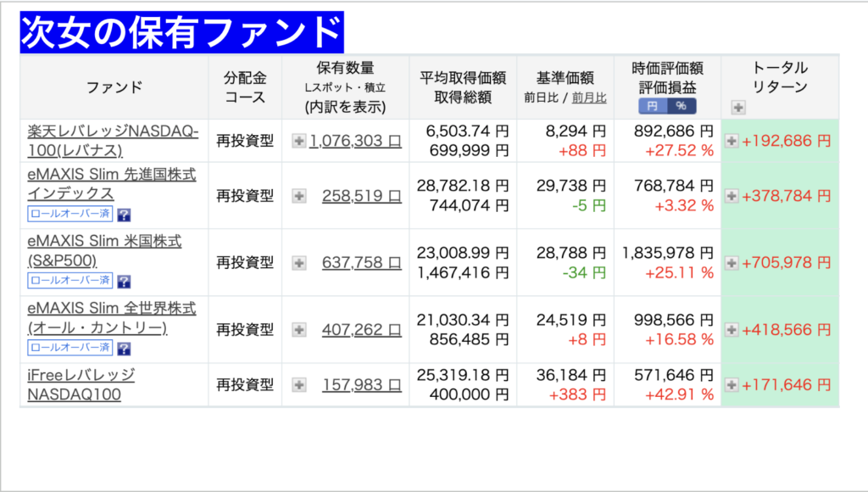Click the +705,978 円 total return value
This screenshot has width=868, height=492.
(786, 263)
